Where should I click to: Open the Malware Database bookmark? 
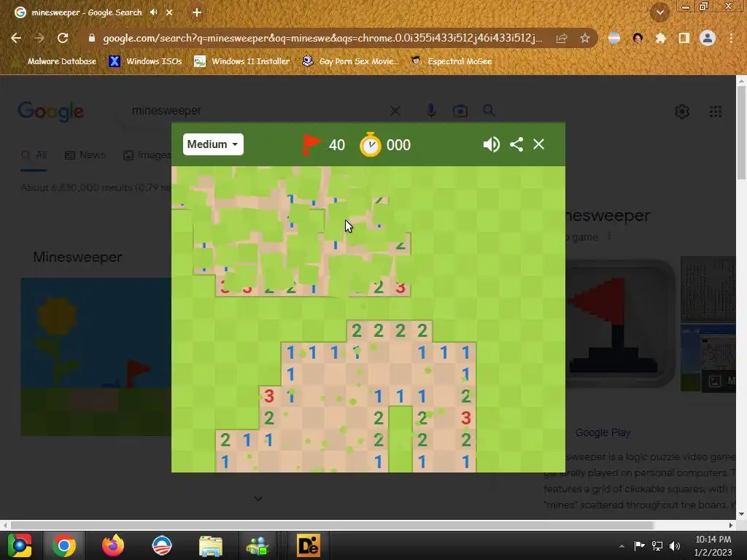point(55,61)
